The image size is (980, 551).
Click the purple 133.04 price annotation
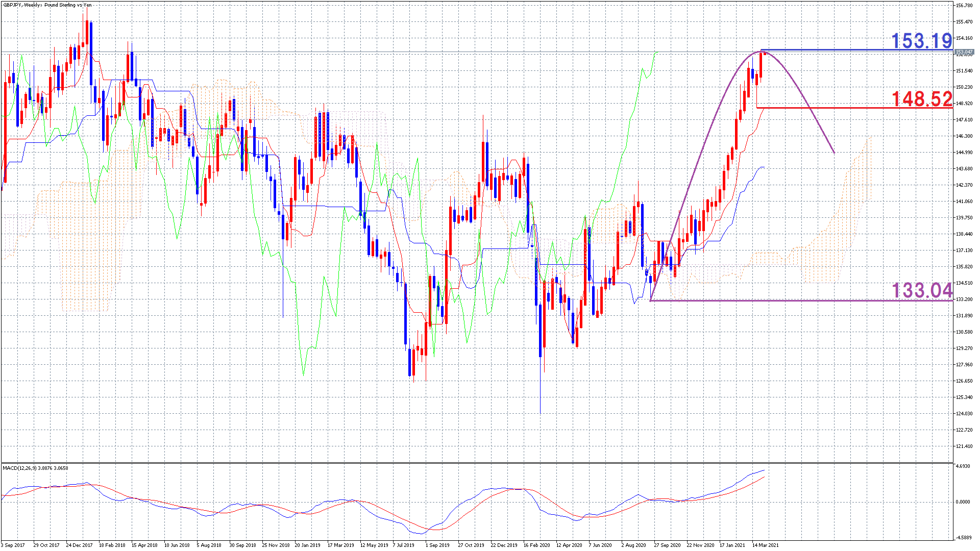tap(922, 290)
